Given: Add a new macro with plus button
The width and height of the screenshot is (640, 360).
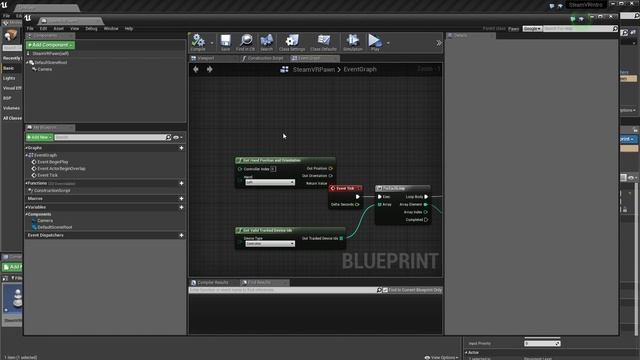Looking at the screenshot, I should click(181, 198).
